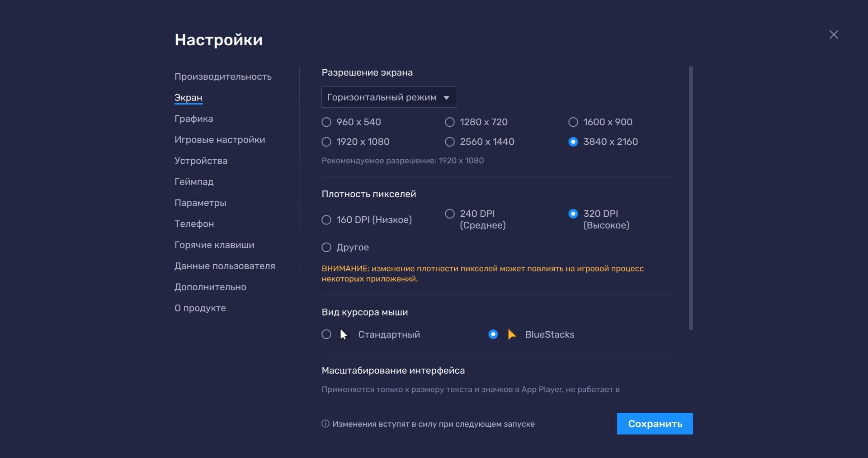The image size is (868, 458).
Task: Open the Горячие клавиши section
Action: 214,245
